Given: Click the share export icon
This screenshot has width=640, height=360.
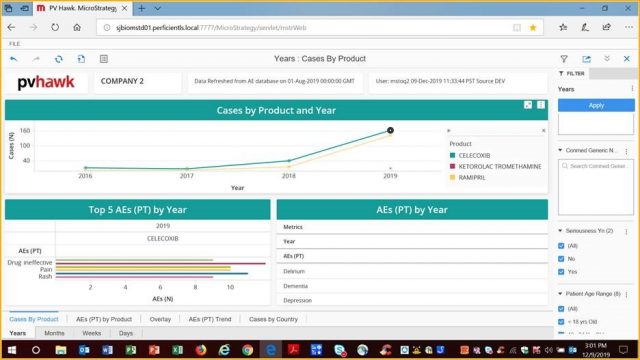Looking at the screenshot, I should click(x=586, y=59).
